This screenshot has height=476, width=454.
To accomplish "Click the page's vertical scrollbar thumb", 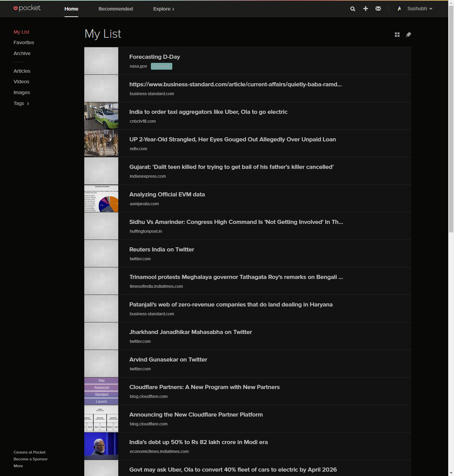I will point(451,119).
